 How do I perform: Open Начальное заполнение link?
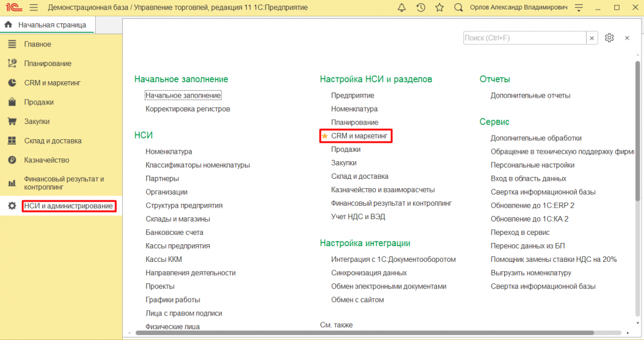tap(183, 96)
